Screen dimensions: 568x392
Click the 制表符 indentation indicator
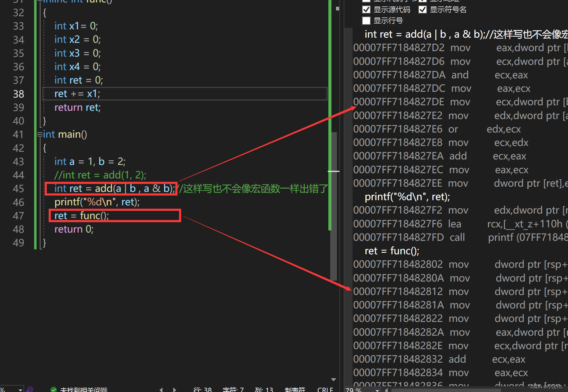tap(295, 389)
